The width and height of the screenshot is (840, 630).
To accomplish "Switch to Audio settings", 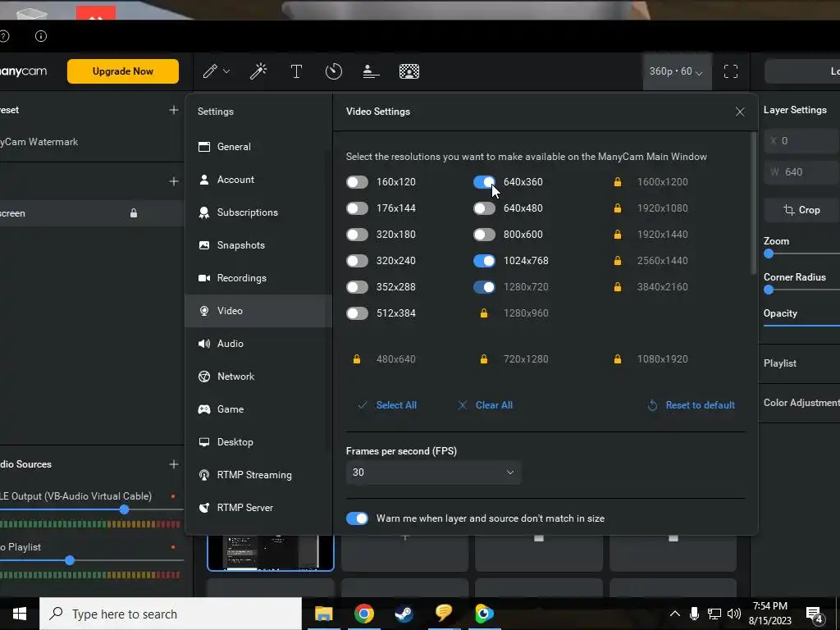I will coord(258,344).
